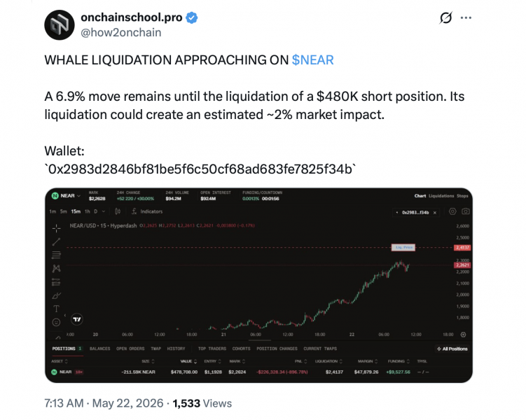Sort positions by Value column

(188, 361)
